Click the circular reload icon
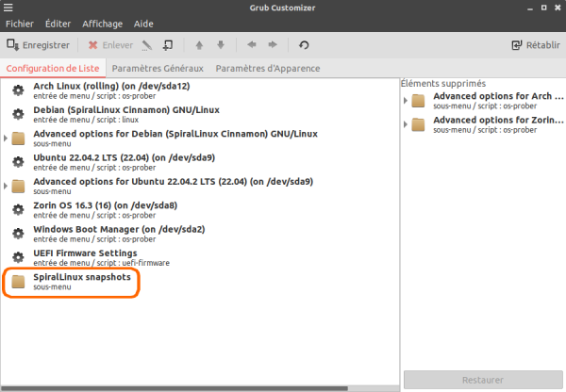Screen dimensions: 566x392 click(304, 44)
